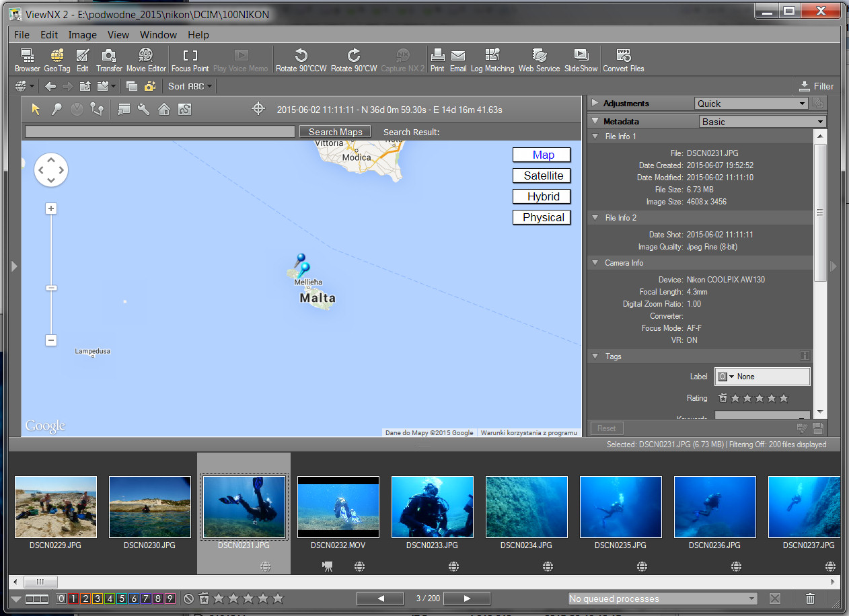
Task: Click the Edit toolbar icon
Action: tap(82, 60)
